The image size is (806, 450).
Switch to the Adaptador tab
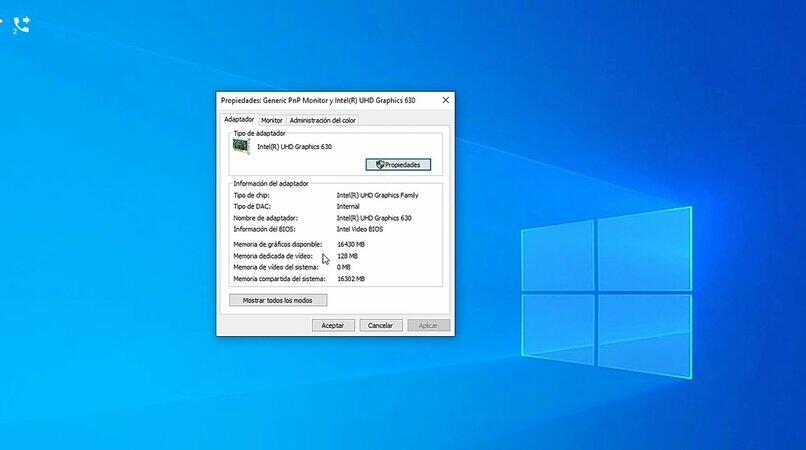(x=239, y=119)
